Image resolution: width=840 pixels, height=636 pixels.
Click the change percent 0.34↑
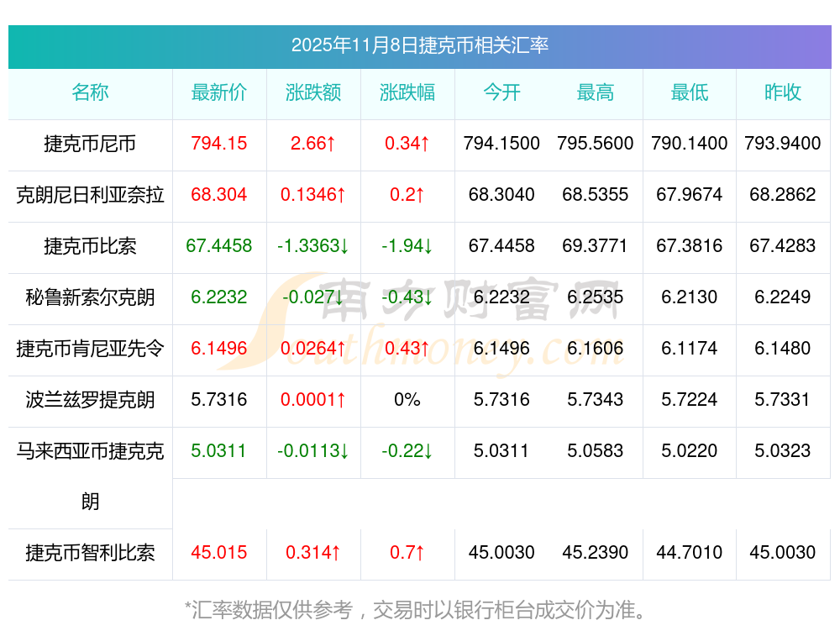pos(407,144)
